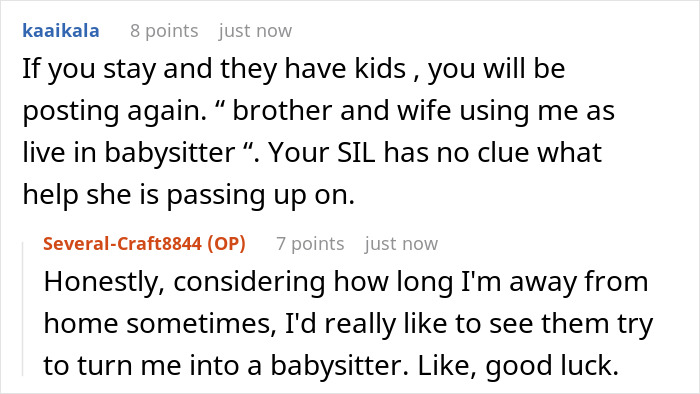Click 'good luck' ending OP's reply
Image resolution: width=700 pixels, height=394 pixels.
click(x=552, y=365)
